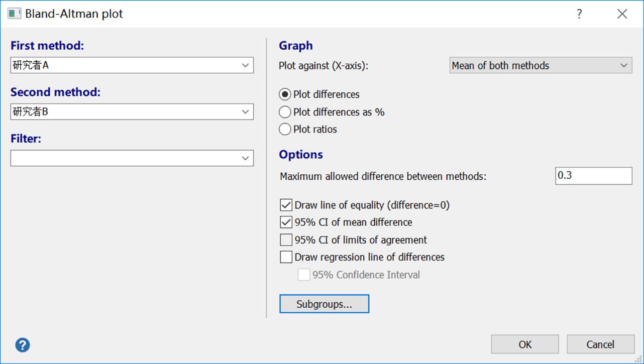The image size is (644, 364).
Task: Toggle 95% CI of mean difference
Action: click(286, 222)
